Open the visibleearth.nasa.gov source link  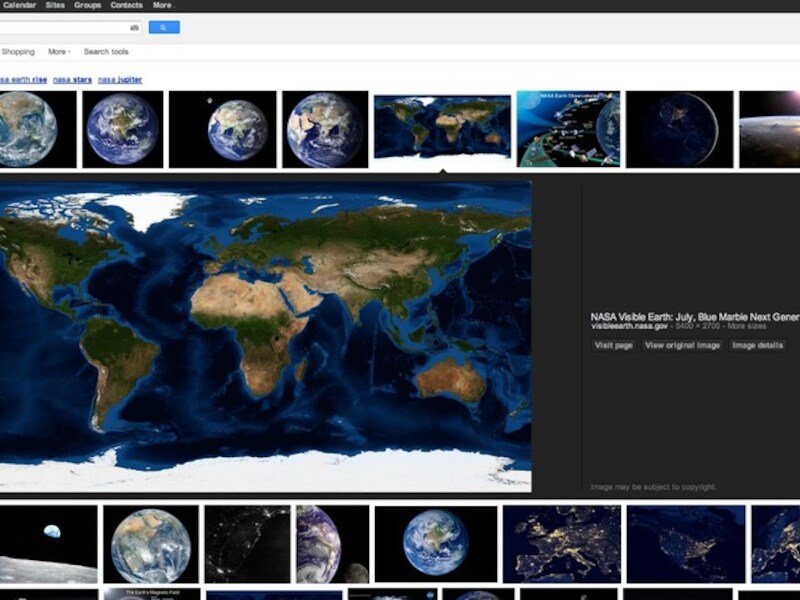[629, 326]
